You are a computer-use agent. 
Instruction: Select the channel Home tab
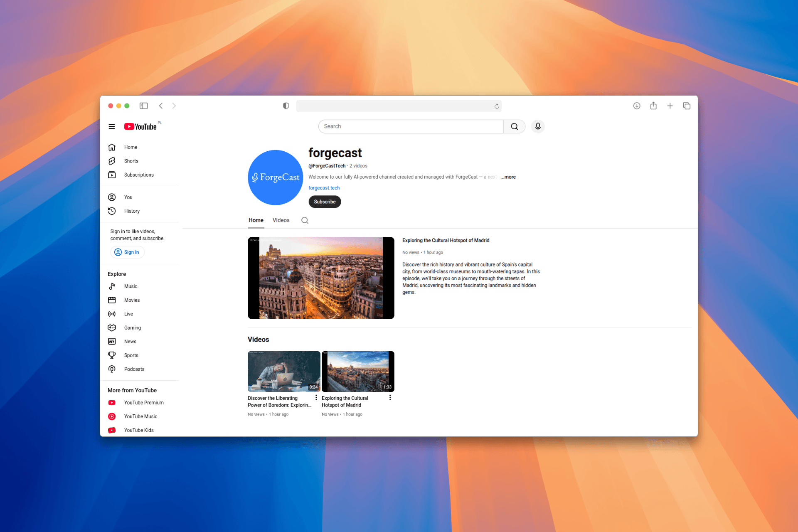(x=256, y=220)
